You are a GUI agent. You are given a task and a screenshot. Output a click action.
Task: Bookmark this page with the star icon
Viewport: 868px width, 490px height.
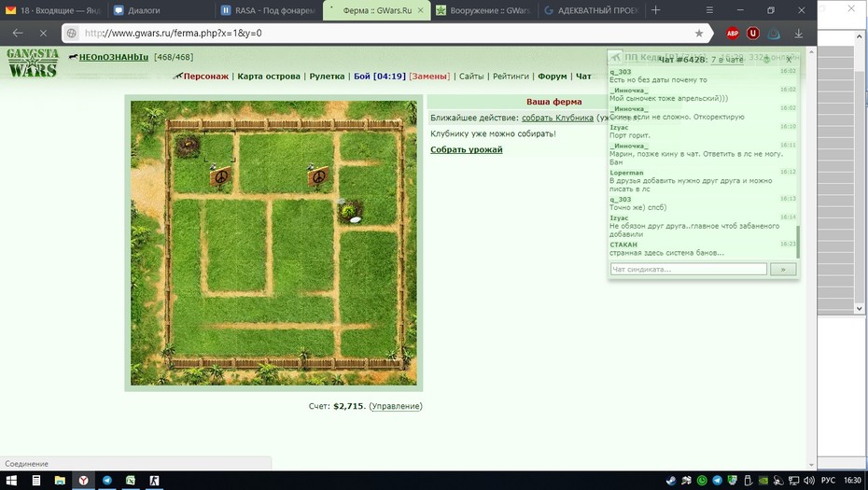(699, 34)
